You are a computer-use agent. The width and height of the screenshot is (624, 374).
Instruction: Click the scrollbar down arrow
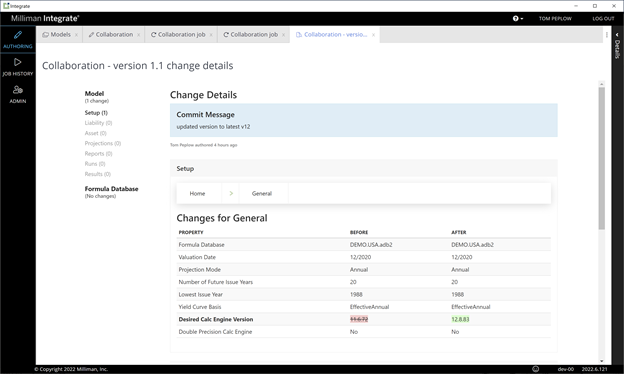pyautogui.click(x=601, y=361)
